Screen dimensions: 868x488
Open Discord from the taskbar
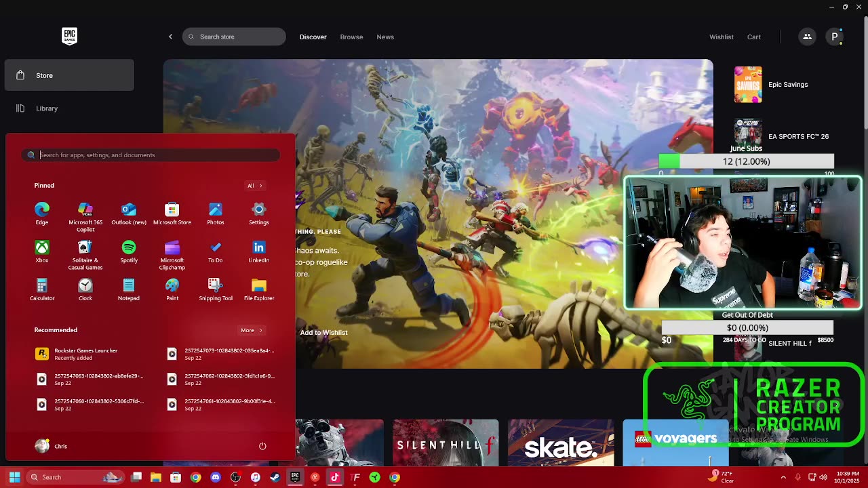tap(216, 477)
